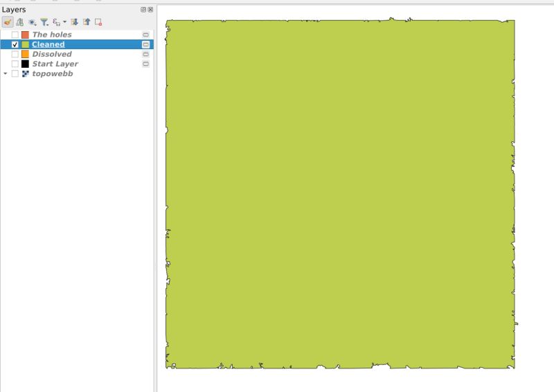
Task: Click The holes red-orange color swatch
Action: 25,35
